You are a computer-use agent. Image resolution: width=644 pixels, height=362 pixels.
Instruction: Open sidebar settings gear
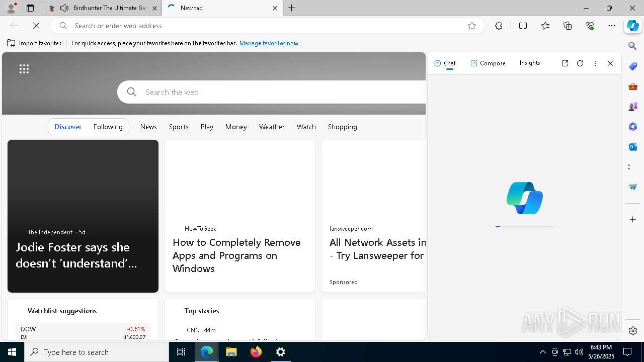point(633,331)
